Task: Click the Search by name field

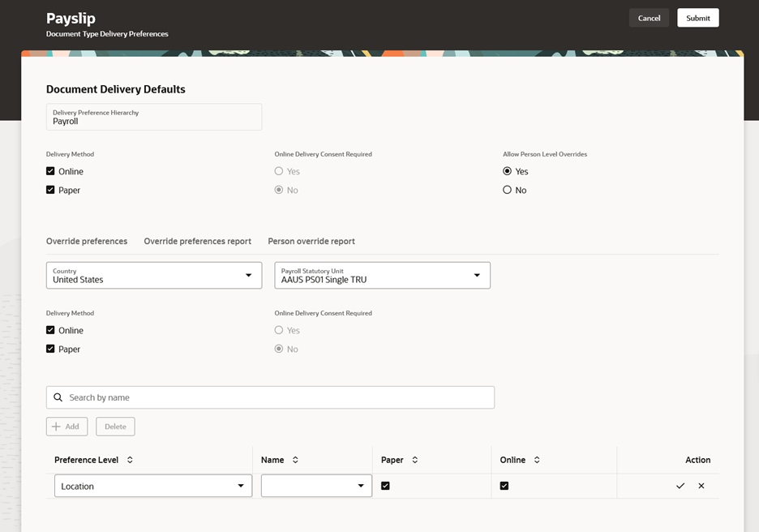Action: 270,397
